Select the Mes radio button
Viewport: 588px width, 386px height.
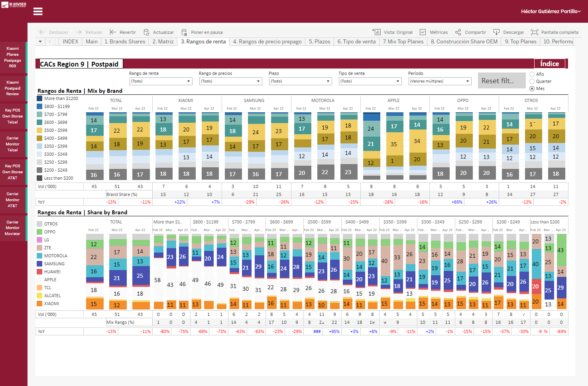(532, 88)
